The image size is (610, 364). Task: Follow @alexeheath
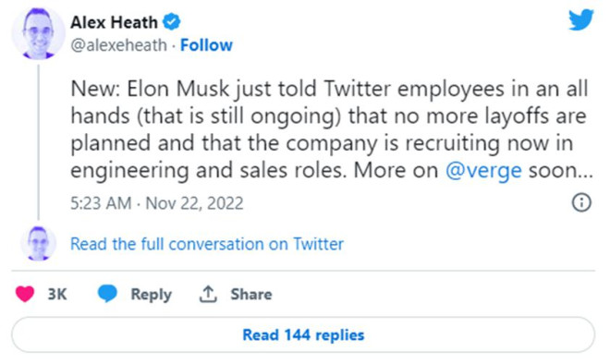pyautogui.click(x=206, y=45)
